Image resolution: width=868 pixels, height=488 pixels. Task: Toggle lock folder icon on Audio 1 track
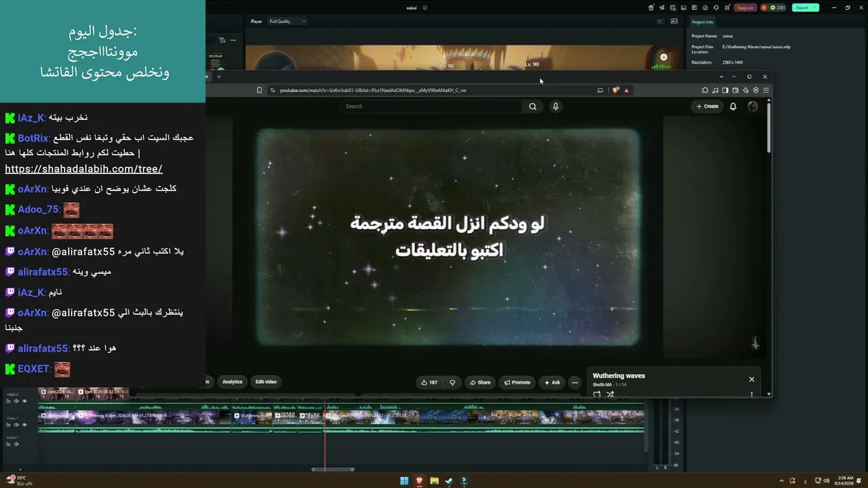pyautogui.click(x=8, y=444)
